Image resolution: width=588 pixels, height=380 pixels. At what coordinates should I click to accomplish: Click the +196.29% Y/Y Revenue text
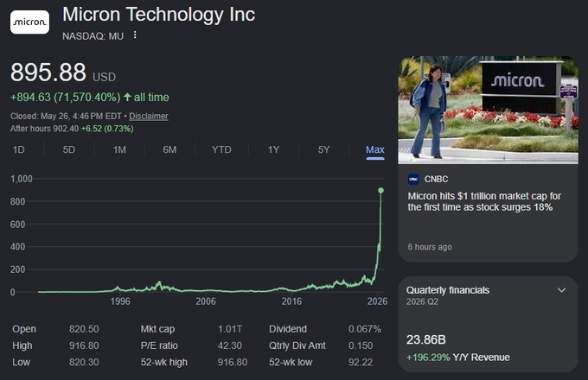click(458, 358)
